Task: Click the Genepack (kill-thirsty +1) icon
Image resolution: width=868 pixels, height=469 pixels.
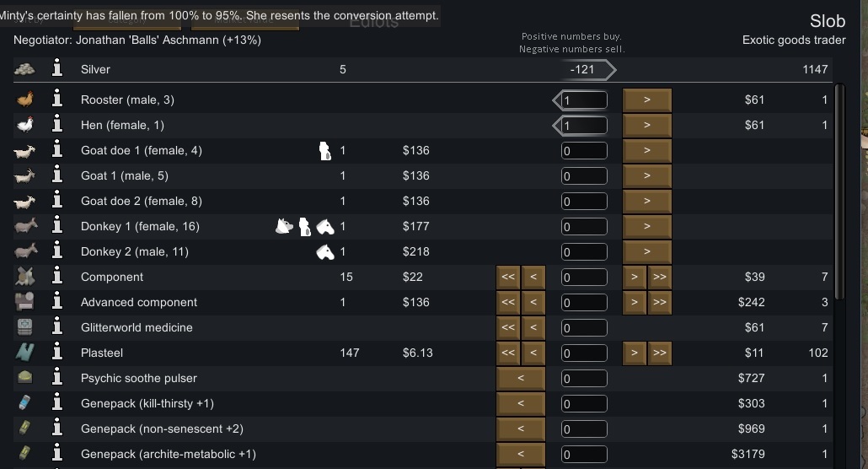Action: tap(25, 403)
